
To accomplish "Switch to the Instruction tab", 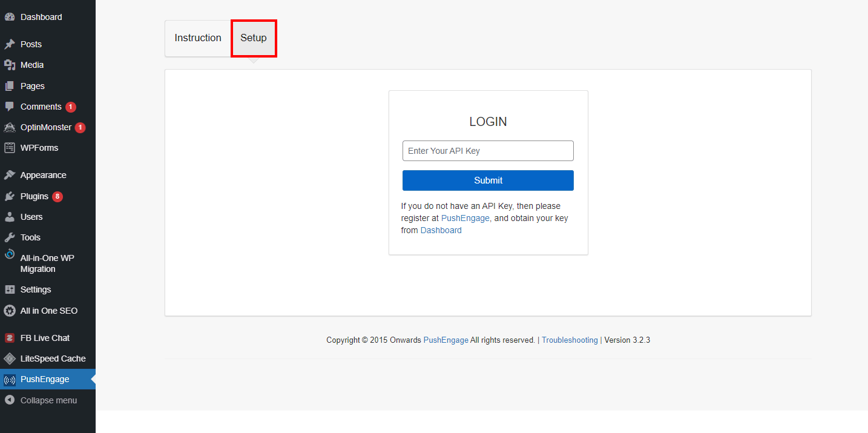I will tap(198, 38).
